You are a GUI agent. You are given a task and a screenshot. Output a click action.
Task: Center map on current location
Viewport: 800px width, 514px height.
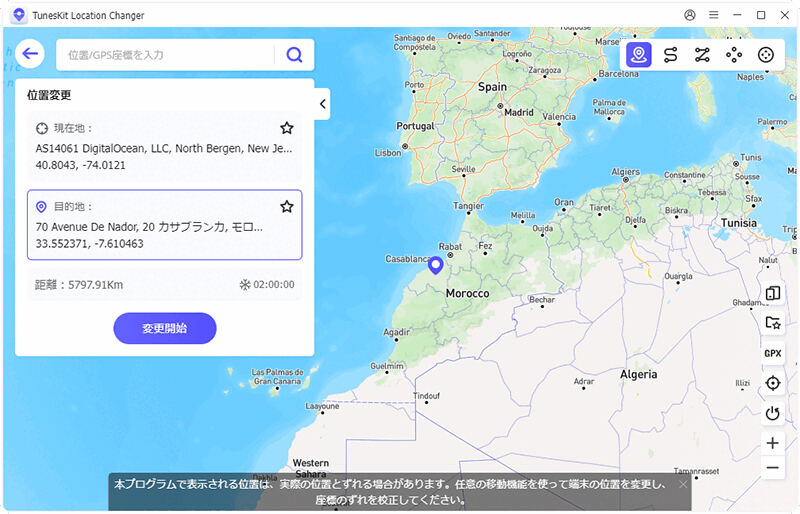(772, 383)
